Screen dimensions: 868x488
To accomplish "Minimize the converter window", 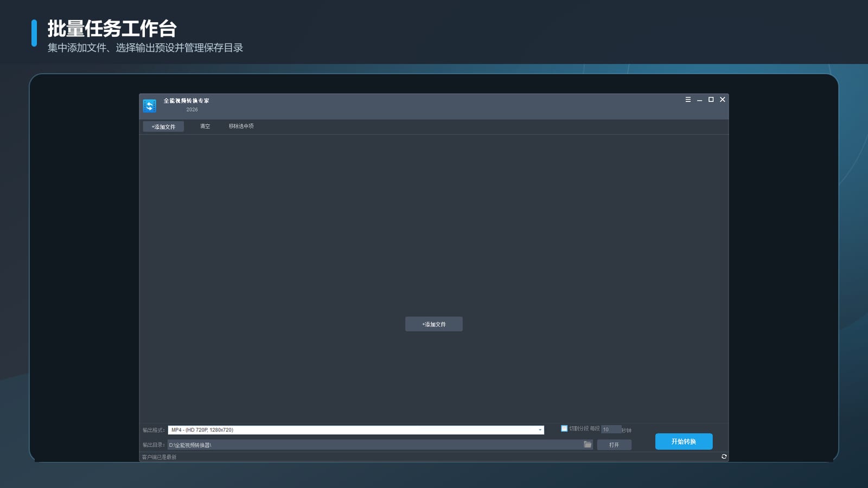I will click(699, 100).
